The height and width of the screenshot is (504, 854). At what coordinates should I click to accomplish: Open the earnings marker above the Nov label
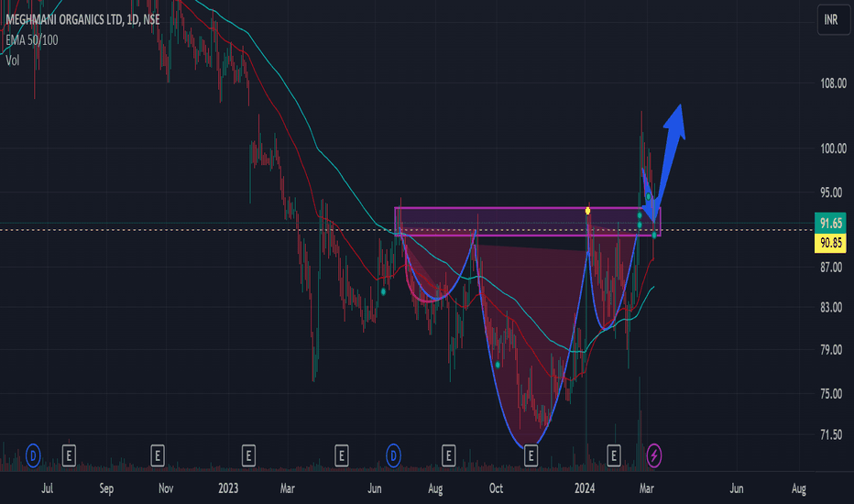pos(158,455)
